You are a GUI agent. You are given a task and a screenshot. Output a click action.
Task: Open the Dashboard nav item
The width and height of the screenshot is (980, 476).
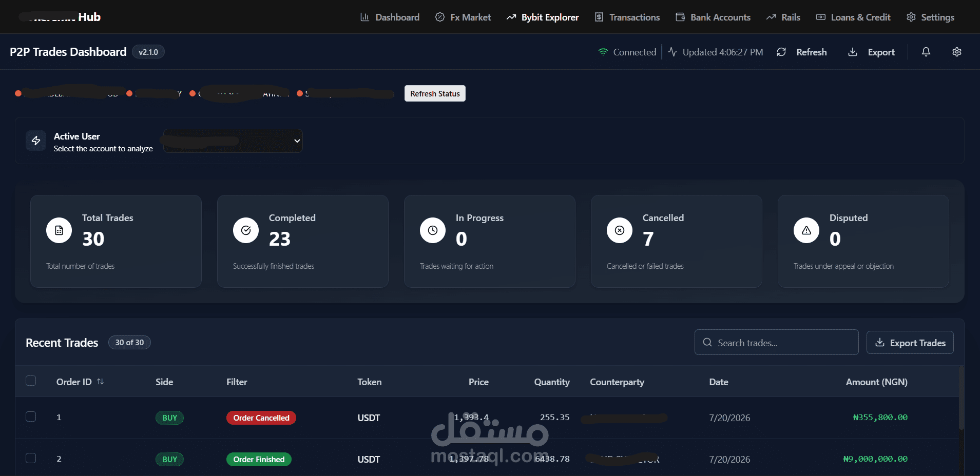pyautogui.click(x=390, y=17)
